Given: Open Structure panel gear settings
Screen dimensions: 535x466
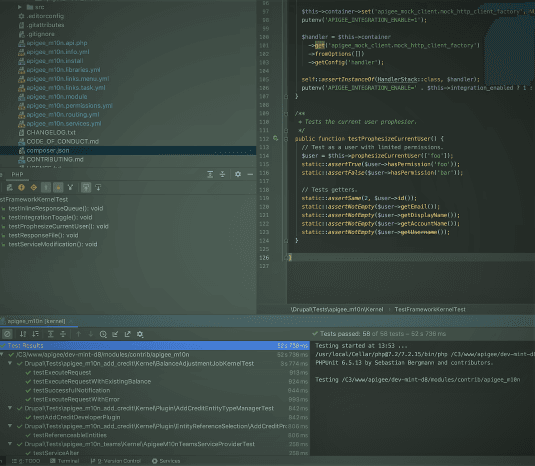Looking at the screenshot, I should (x=238, y=174).
